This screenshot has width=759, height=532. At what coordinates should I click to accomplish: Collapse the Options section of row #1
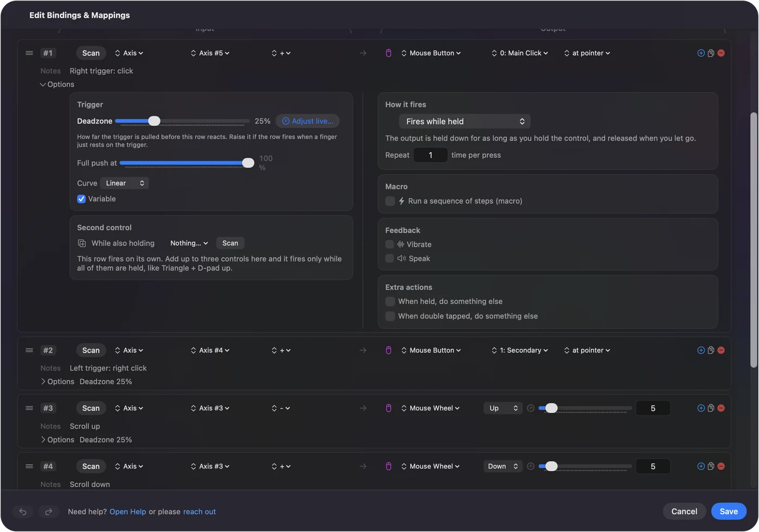pyautogui.click(x=57, y=85)
